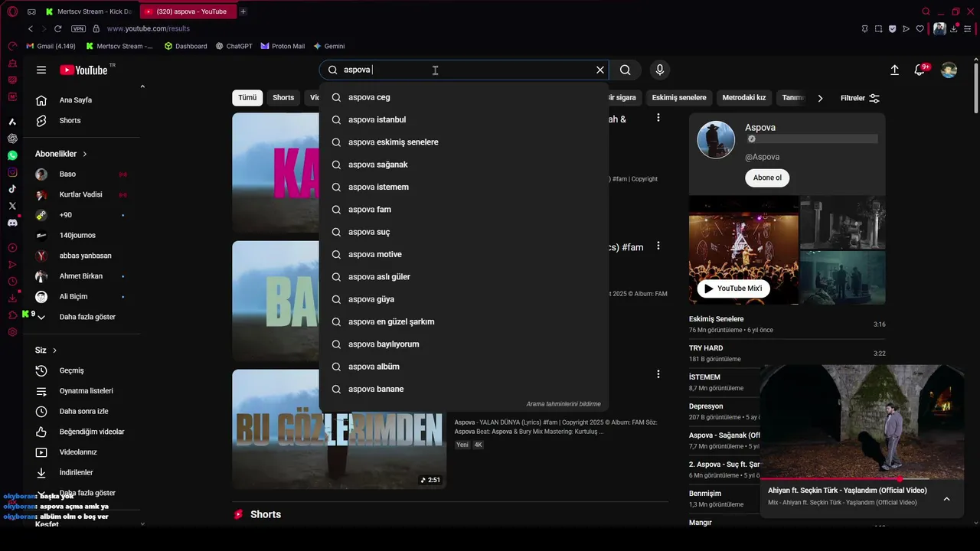This screenshot has height=551, width=980.
Task: Open the Opera GX main menu logo
Action: coord(12,11)
